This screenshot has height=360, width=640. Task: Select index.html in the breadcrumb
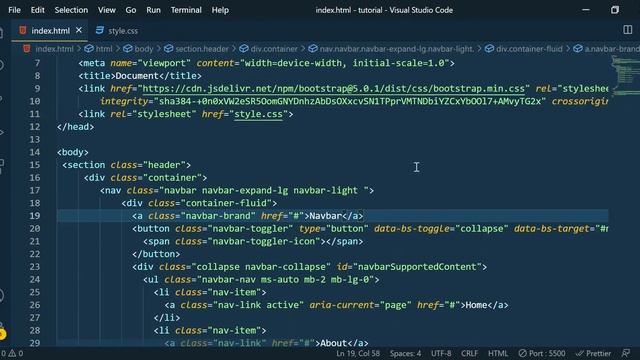(x=54, y=49)
